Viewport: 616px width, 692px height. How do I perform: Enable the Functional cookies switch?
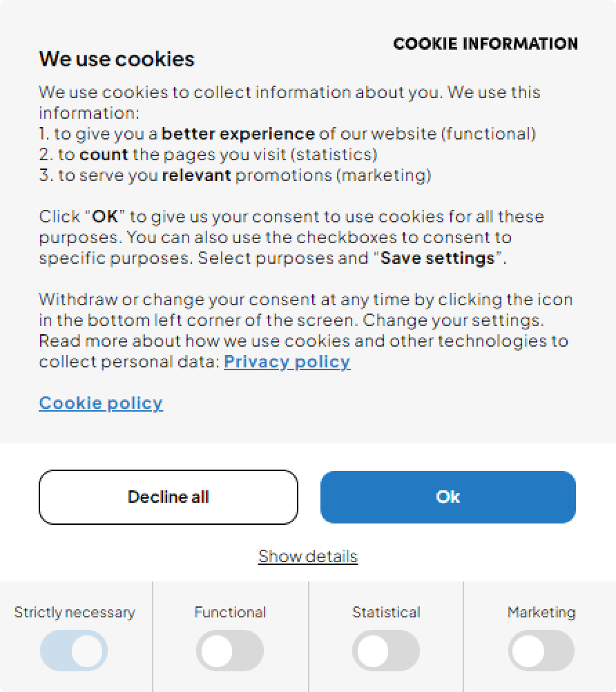click(x=230, y=651)
